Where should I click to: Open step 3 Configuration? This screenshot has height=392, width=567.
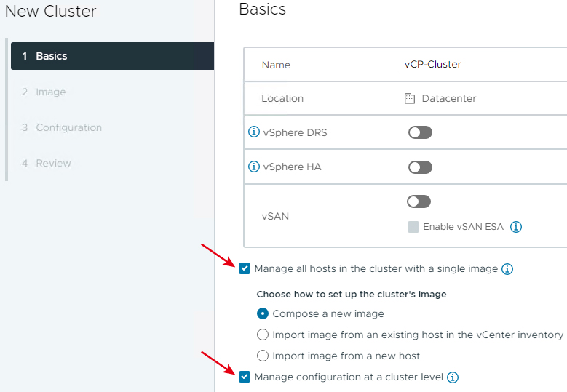(62, 127)
